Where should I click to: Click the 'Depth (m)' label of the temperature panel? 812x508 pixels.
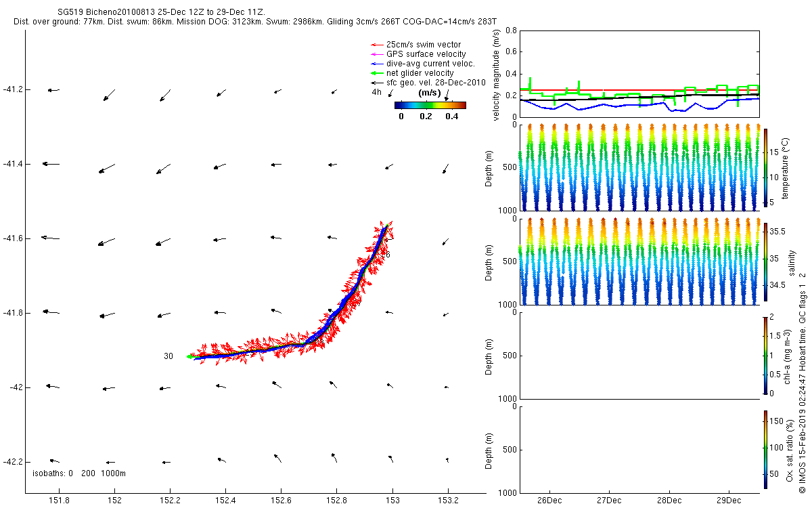tap(490, 167)
